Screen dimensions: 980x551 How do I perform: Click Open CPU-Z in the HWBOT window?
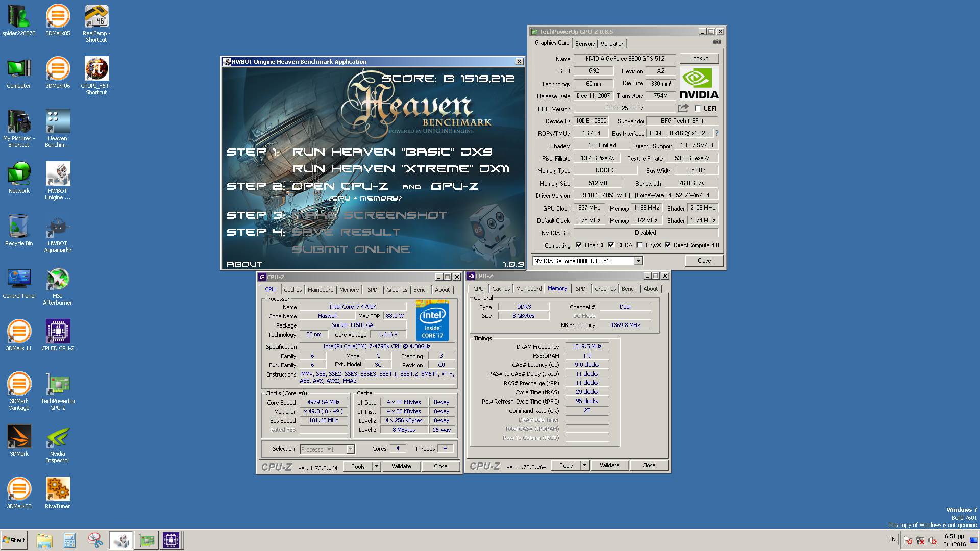339,186
